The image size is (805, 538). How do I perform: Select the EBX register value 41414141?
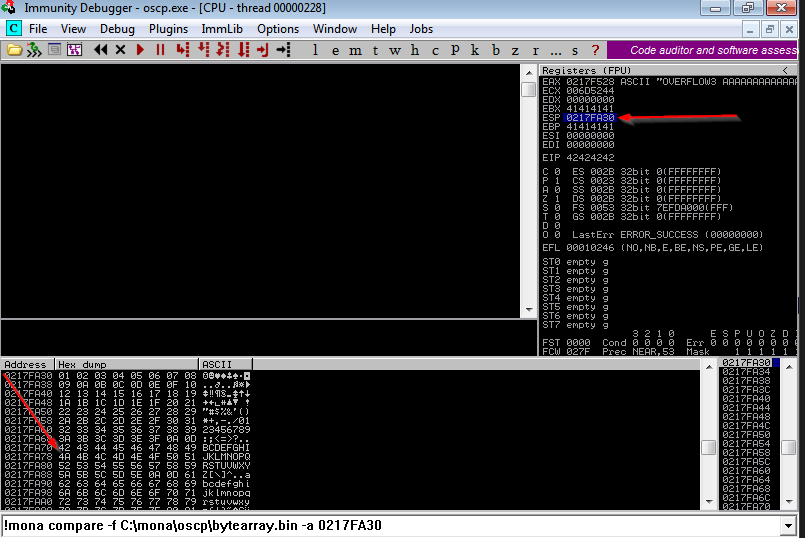point(590,109)
